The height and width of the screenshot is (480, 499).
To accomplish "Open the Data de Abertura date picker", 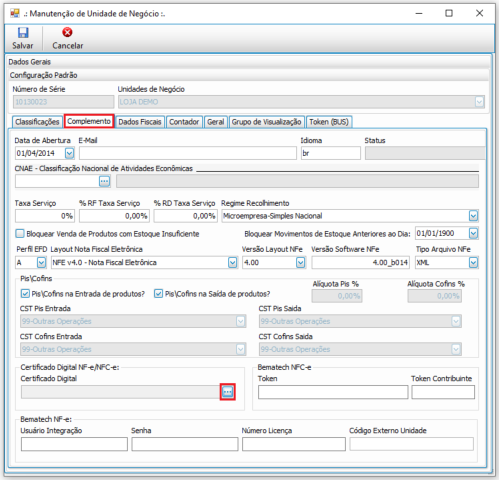I will (x=69, y=153).
